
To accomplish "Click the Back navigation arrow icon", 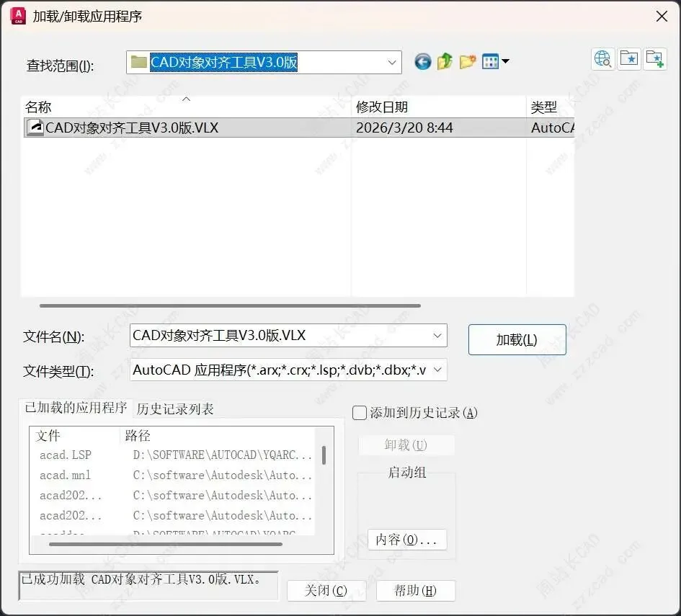I will pyautogui.click(x=422, y=62).
